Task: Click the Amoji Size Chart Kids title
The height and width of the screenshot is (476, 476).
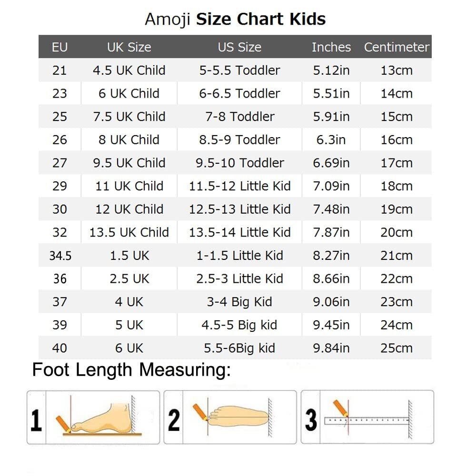Action: coord(235,19)
